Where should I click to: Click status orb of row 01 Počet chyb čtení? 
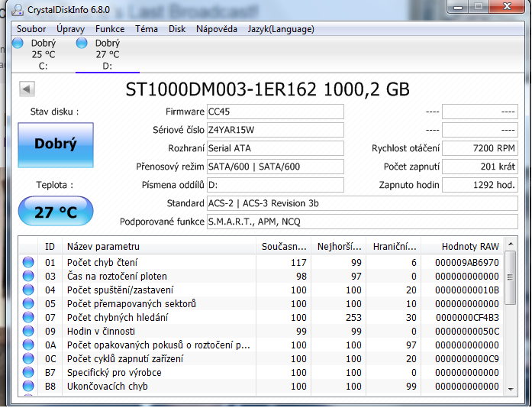28,262
